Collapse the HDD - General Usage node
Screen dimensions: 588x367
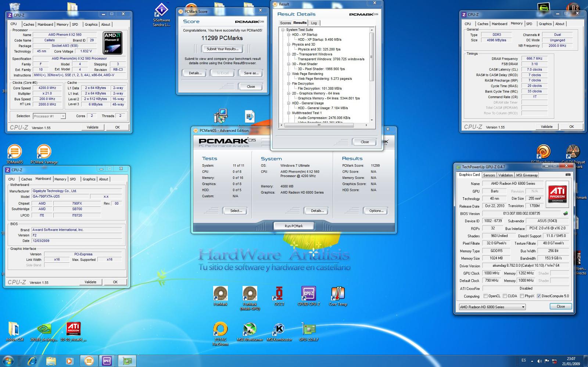tap(289, 103)
